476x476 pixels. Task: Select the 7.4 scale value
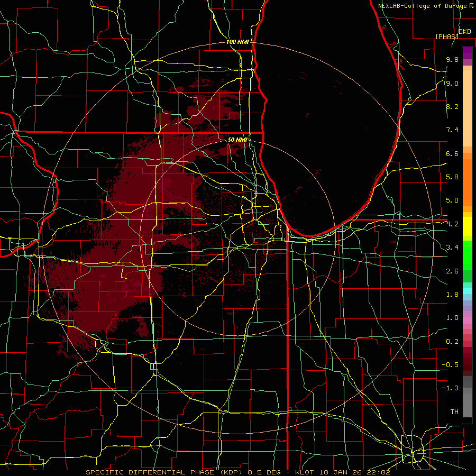452,130
